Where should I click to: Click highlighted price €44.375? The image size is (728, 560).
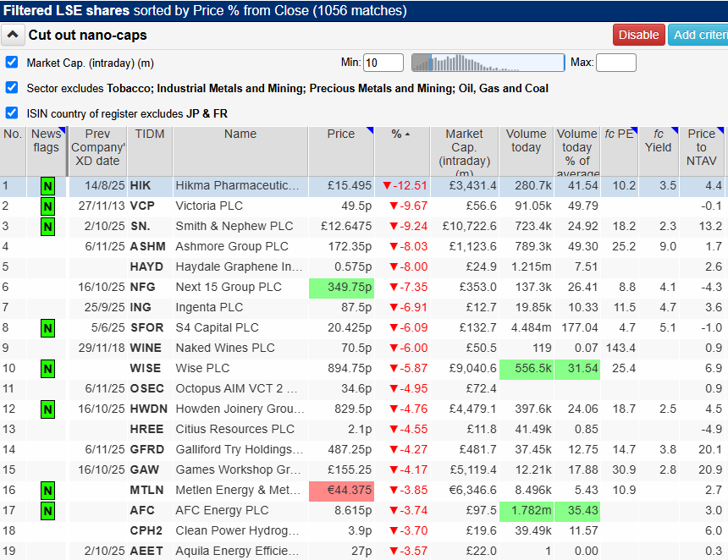tap(341, 491)
